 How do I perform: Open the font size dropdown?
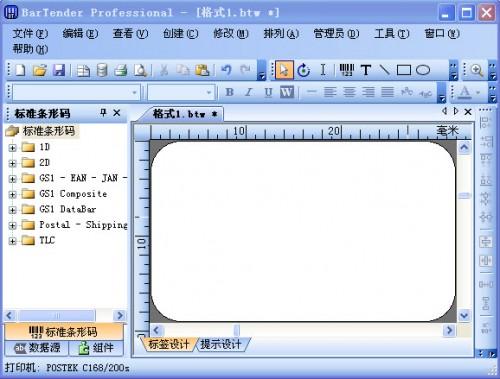pos(209,92)
